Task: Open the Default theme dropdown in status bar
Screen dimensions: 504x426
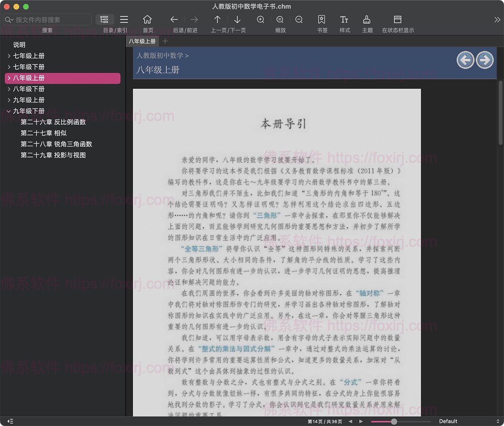Action: [468, 421]
